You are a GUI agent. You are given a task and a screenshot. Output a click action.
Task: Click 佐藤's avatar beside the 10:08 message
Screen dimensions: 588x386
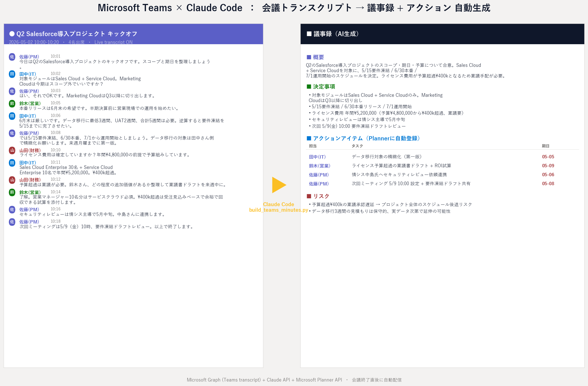12,133
